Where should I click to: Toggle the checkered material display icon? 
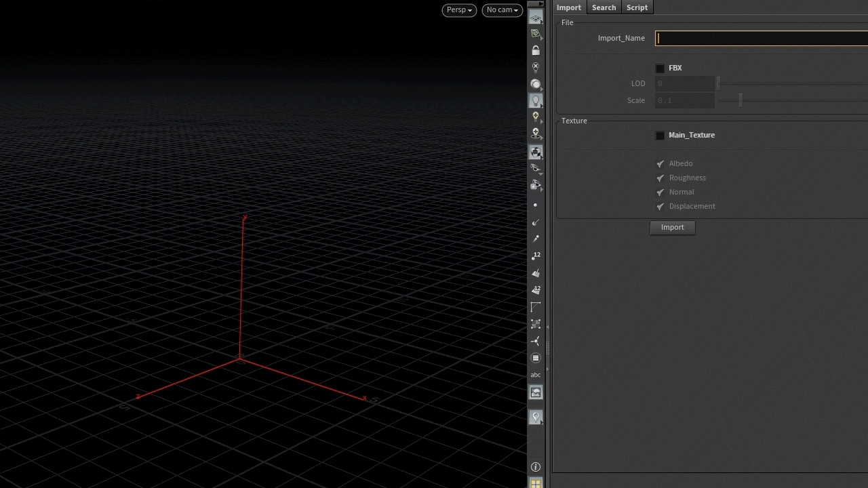(x=536, y=152)
